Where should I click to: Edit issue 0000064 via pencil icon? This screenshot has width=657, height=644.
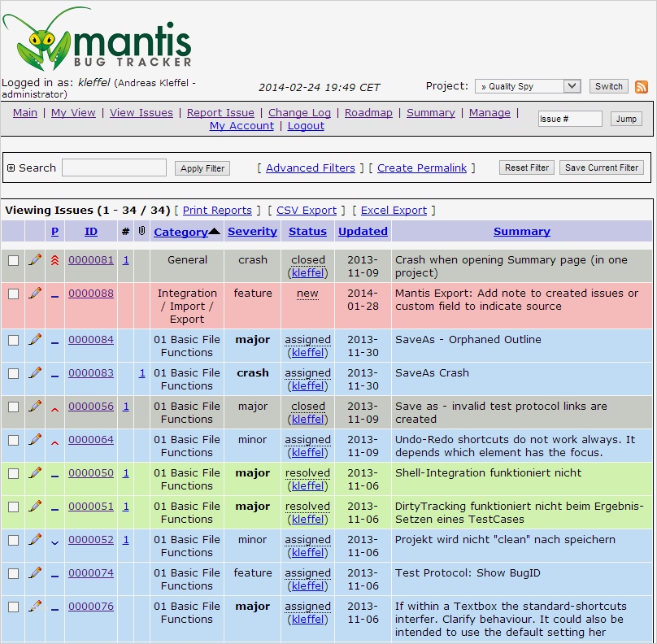tap(35, 440)
